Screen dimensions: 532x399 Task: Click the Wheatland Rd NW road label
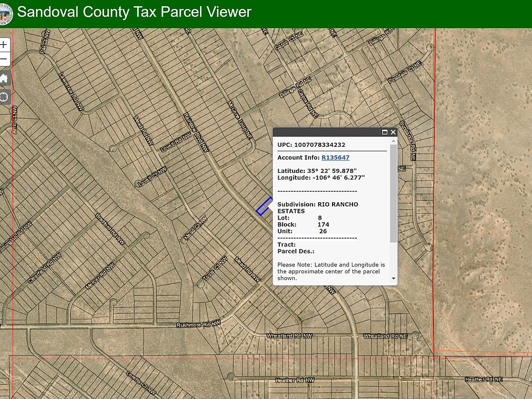pos(289,336)
